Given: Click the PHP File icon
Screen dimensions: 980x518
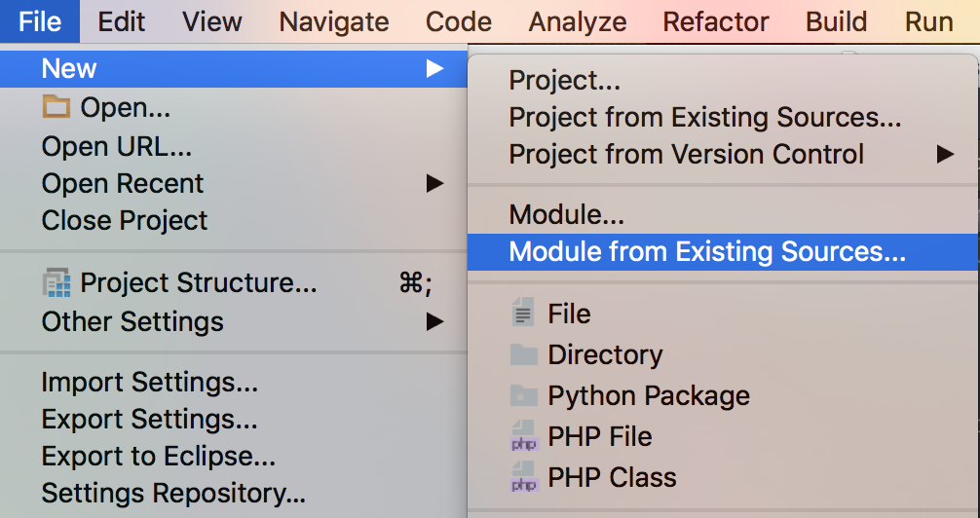Looking at the screenshot, I should pyautogui.click(x=524, y=437).
